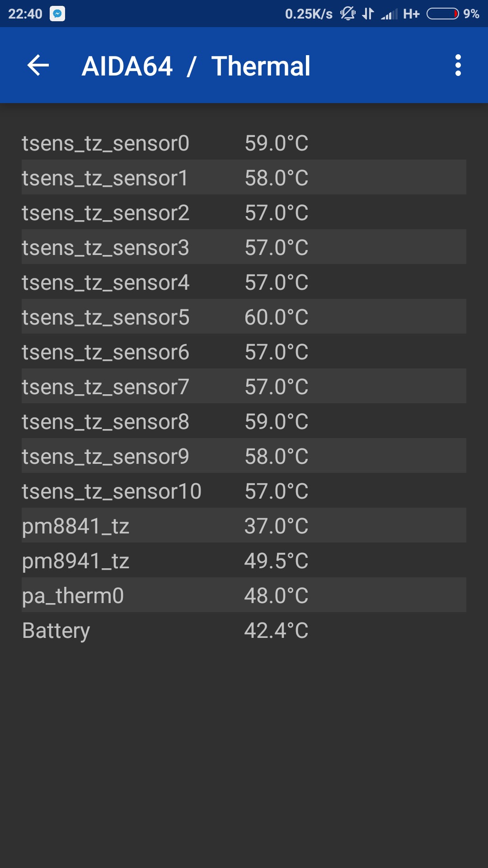The height and width of the screenshot is (868, 488).
Task: Tap the AIDA64 / Thermal title
Action: (196, 66)
